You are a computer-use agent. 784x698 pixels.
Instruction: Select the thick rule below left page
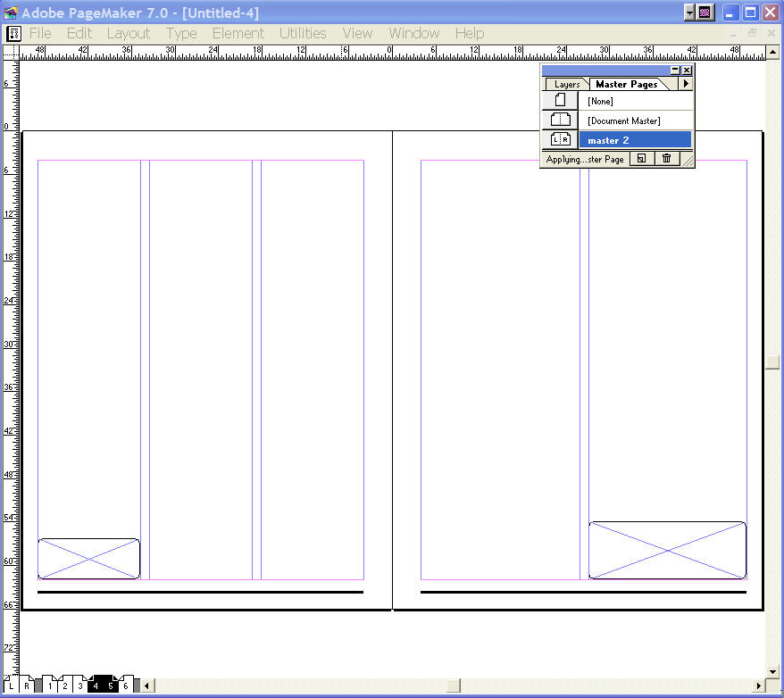click(201, 592)
